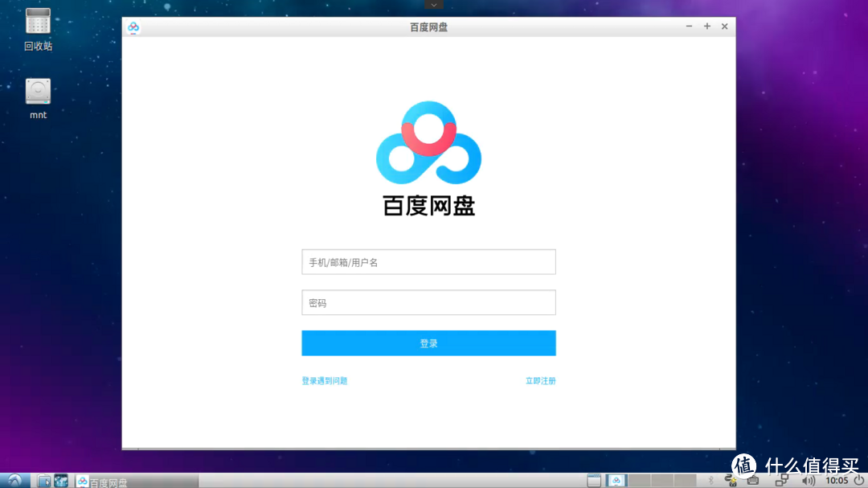The width and height of the screenshot is (868, 488).
Task: Switch to the third workspace in the pager
Action: pyautogui.click(x=662, y=480)
